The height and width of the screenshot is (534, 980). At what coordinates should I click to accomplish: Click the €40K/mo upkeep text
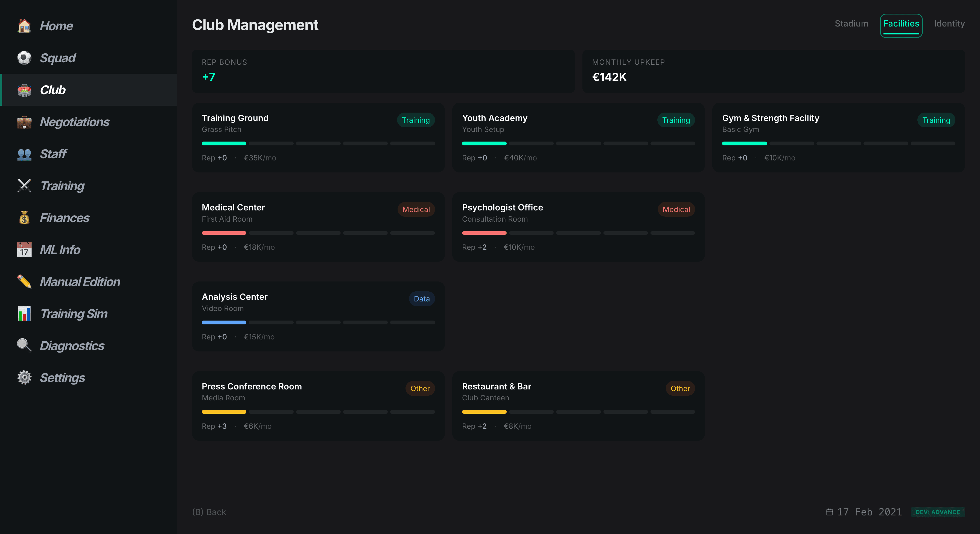[520, 157]
